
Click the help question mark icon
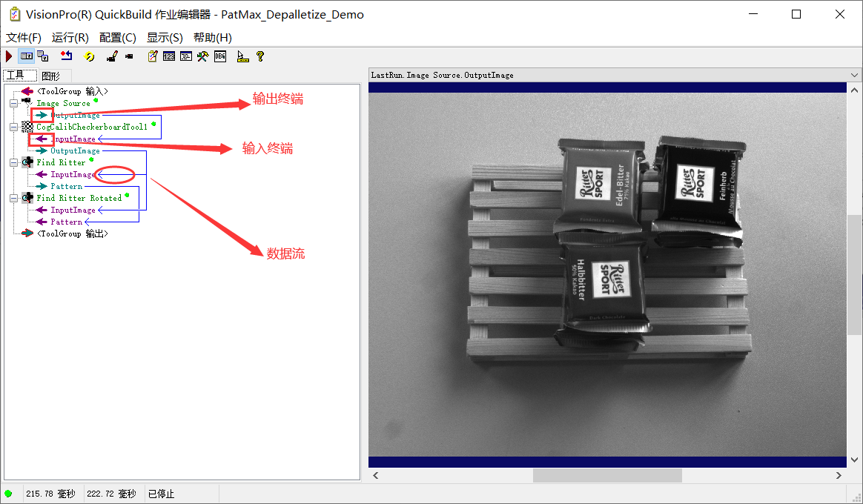pos(260,56)
